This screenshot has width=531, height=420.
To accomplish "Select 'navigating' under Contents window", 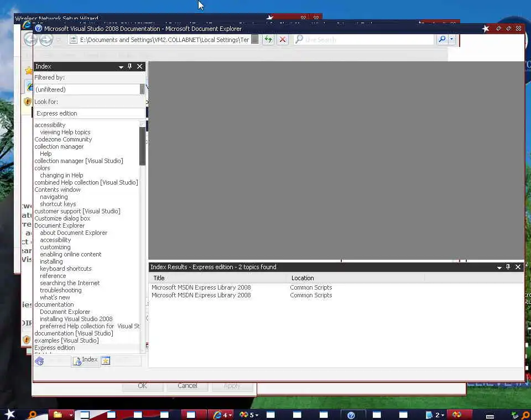I will (x=54, y=197).
